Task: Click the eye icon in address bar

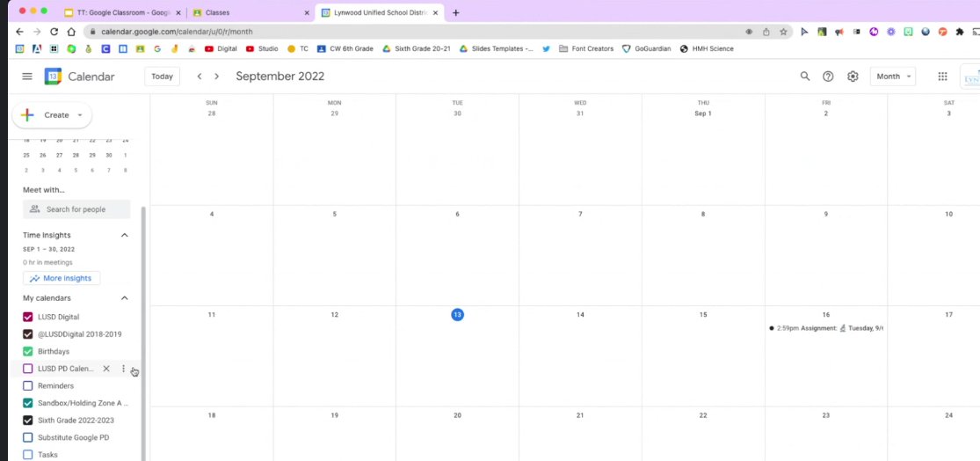Action: 749,32
